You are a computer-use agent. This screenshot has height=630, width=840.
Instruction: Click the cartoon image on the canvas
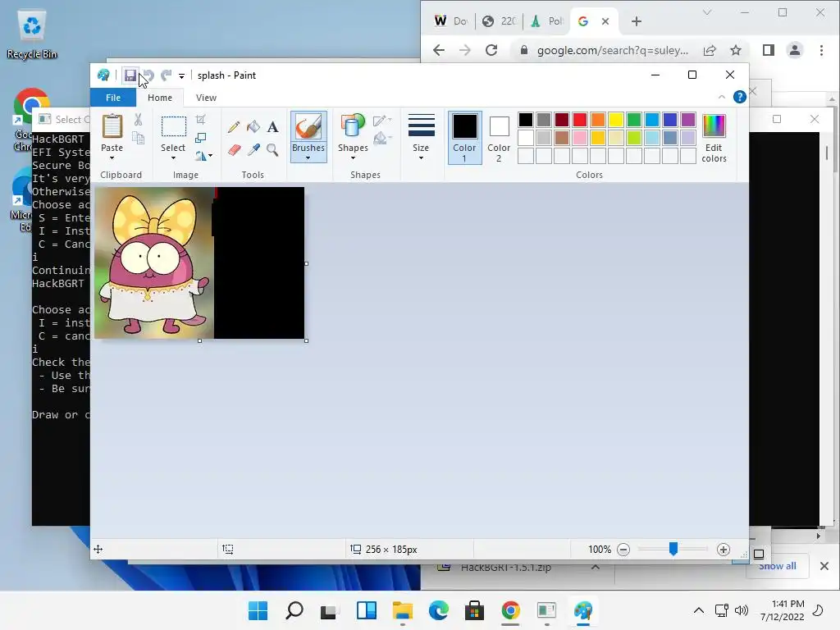point(154,263)
